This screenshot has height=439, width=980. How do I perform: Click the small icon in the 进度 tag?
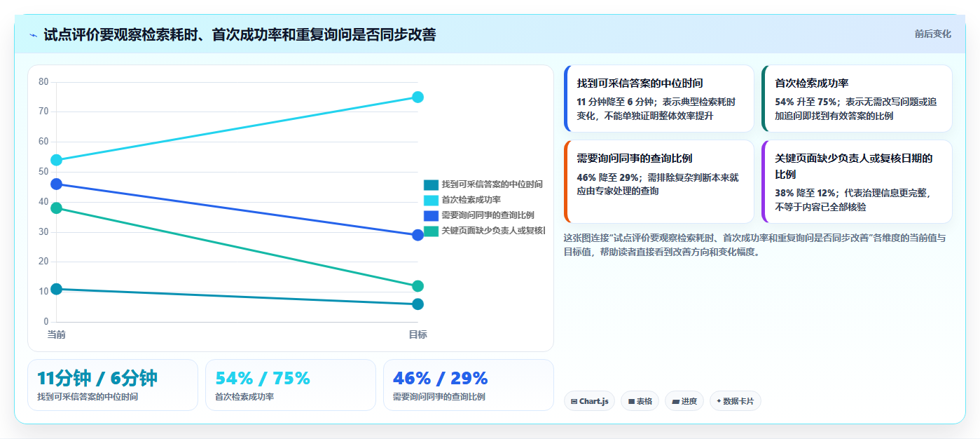click(x=675, y=402)
